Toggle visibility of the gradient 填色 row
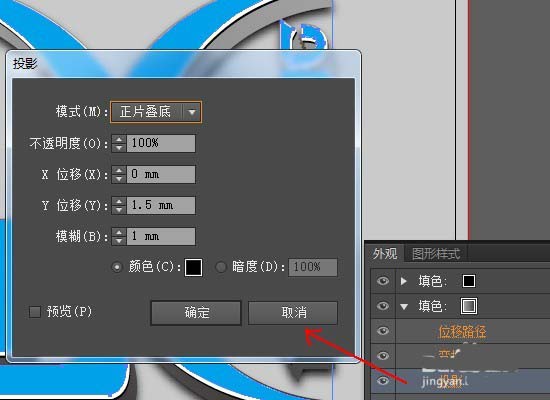550x400 pixels. point(383,306)
